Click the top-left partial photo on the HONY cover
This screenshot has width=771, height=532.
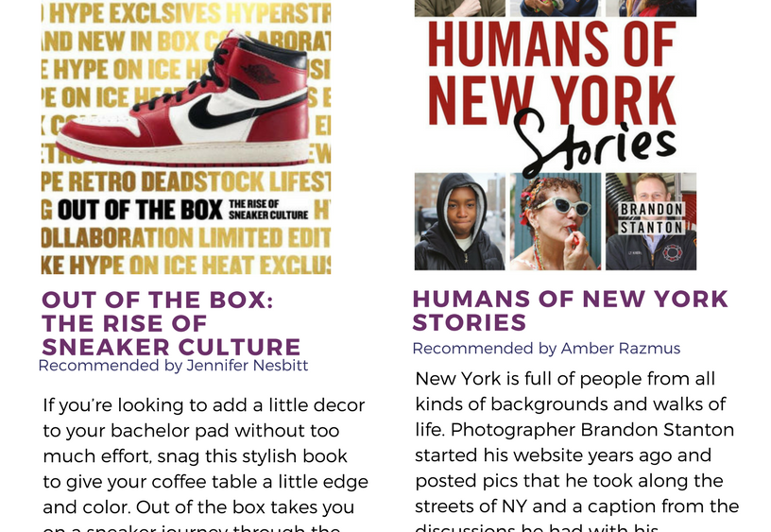(x=459, y=8)
